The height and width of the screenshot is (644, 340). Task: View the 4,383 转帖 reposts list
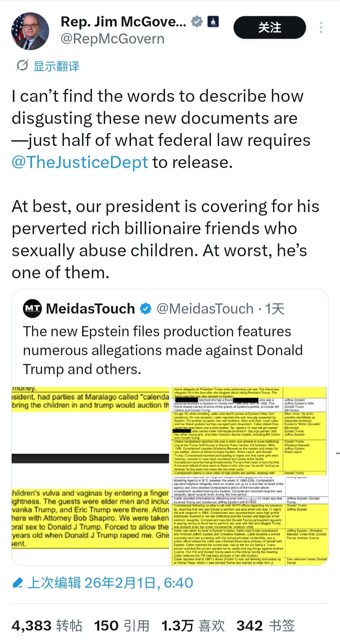(x=47, y=626)
